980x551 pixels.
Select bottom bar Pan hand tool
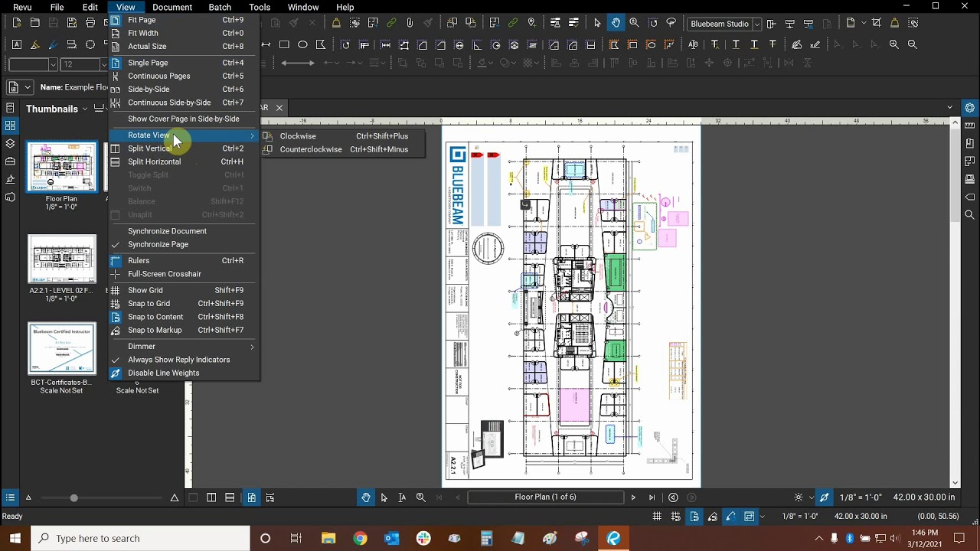coord(366,497)
